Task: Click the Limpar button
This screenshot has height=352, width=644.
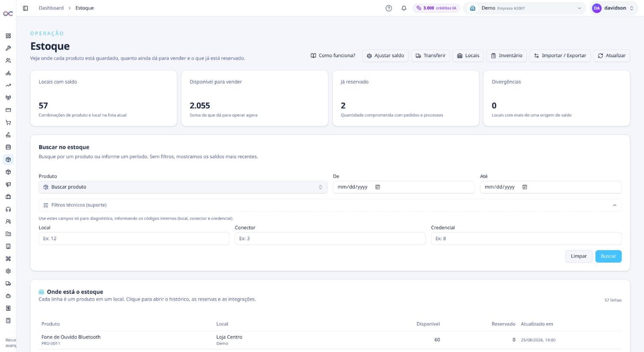Action: (579, 256)
